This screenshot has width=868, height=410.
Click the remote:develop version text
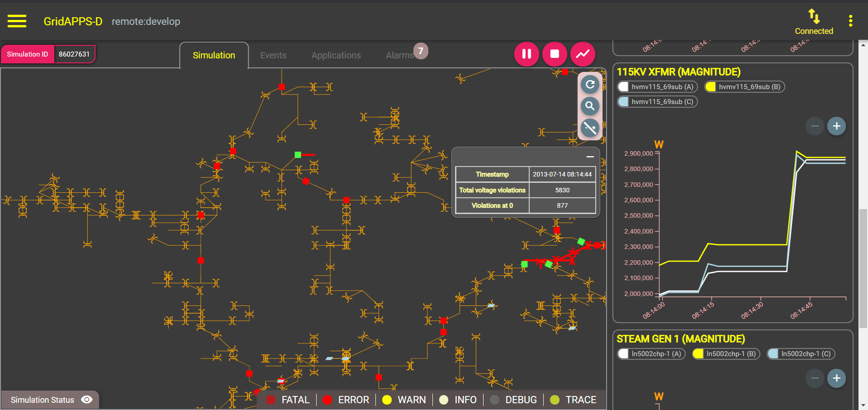(146, 21)
